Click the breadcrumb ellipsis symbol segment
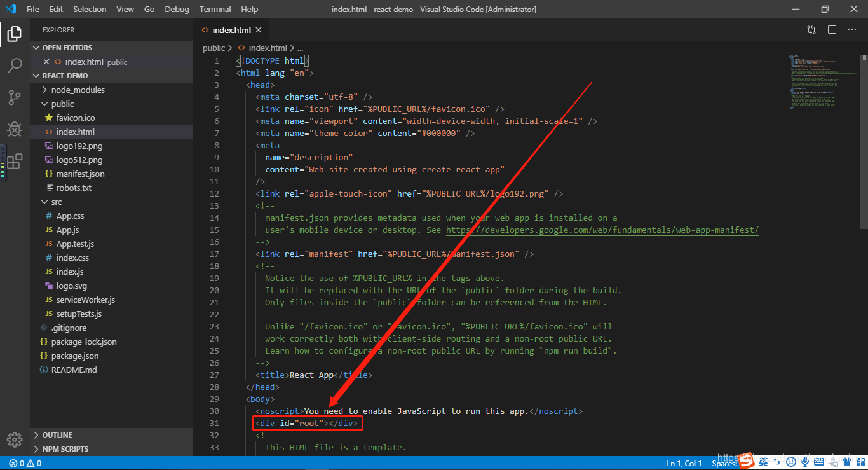The image size is (868, 470). 300,48
